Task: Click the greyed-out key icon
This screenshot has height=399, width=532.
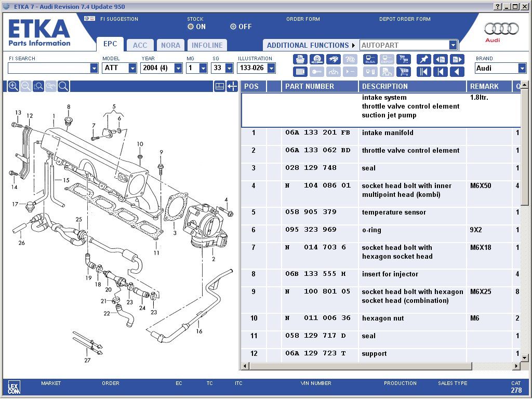Action: point(316,72)
